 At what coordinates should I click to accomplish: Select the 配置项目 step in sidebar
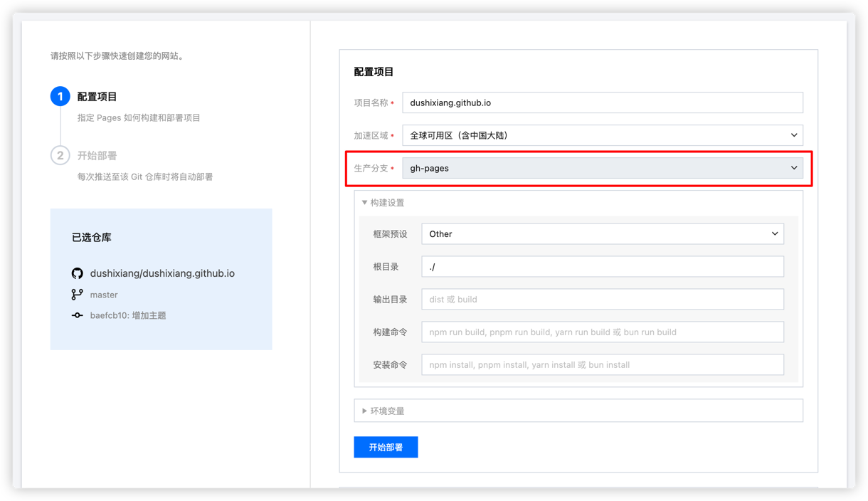tap(97, 97)
